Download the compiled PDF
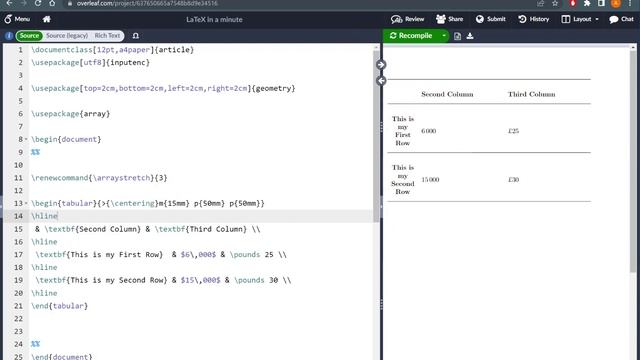 pyautogui.click(x=470, y=36)
